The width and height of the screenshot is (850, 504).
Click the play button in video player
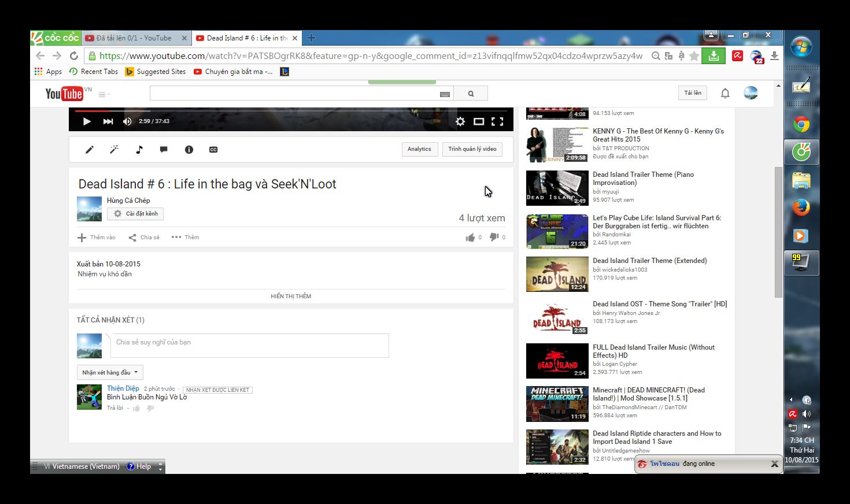click(x=87, y=121)
